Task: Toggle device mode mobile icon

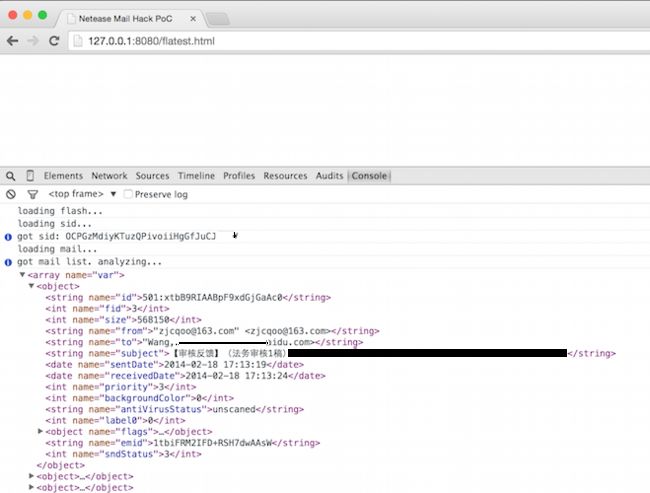Action: (x=30, y=176)
